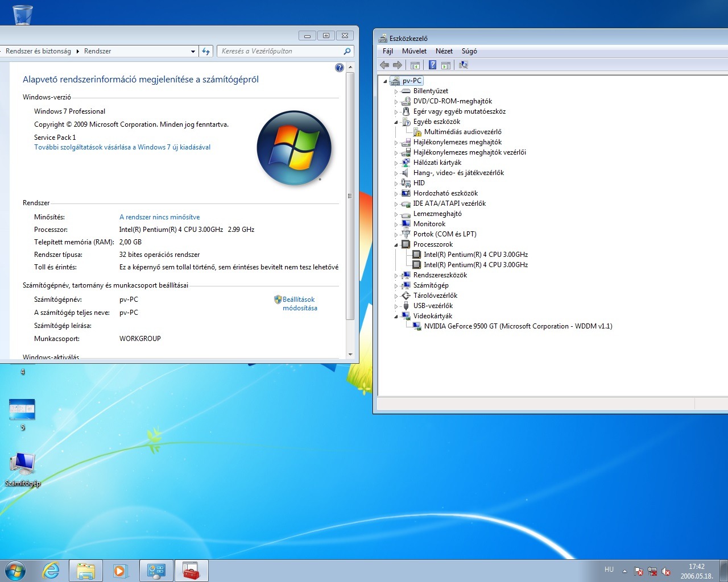Image resolution: width=728 pixels, height=582 pixels.
Task: Open További szolgáltatások vásárlása link
Action: point(122,147)
